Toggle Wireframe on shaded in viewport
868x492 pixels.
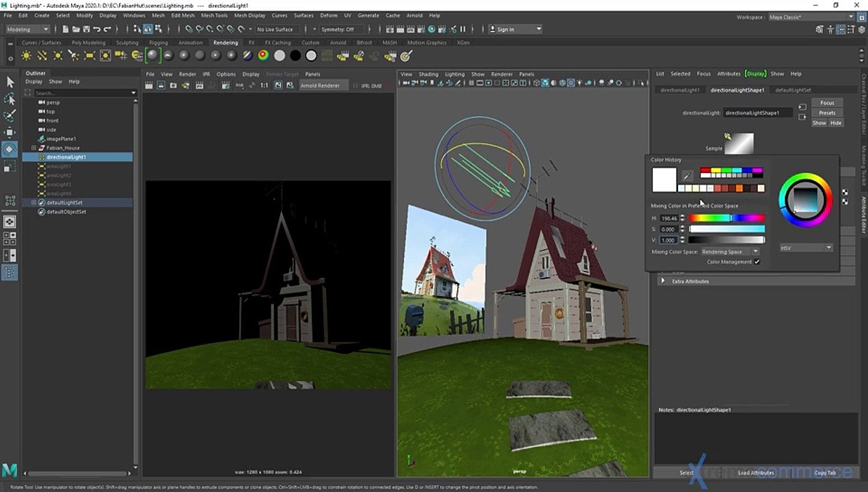tap(563, 83)
